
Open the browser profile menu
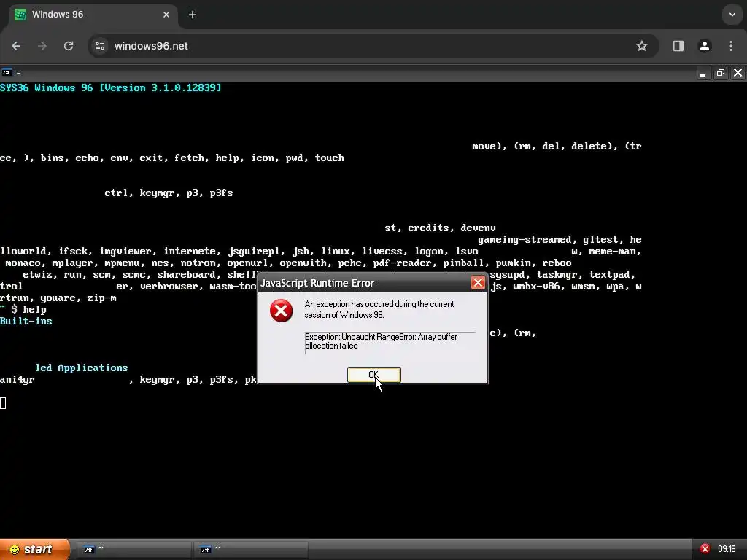[x=705, y=46]
